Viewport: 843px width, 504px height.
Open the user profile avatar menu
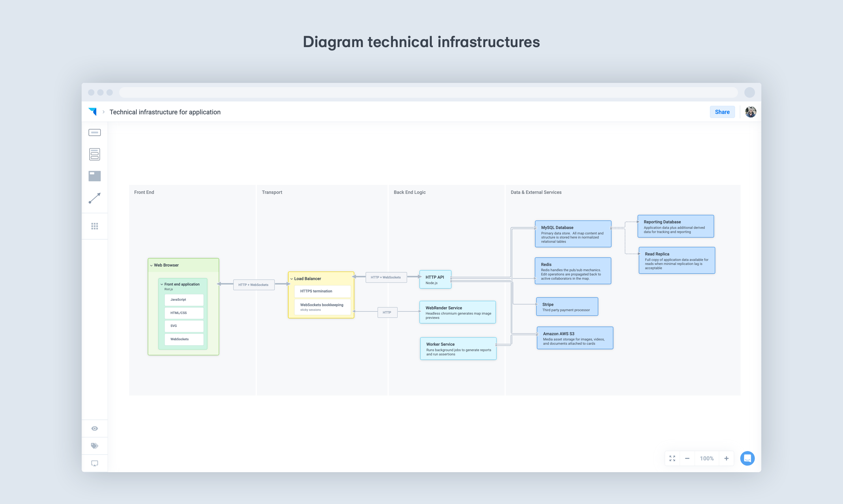[x=750, y=112]
